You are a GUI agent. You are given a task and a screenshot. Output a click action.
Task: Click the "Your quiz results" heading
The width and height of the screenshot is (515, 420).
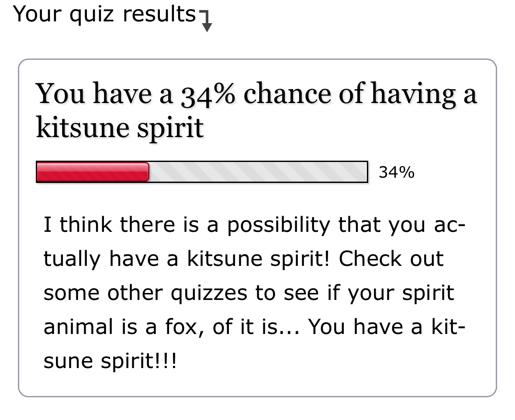coord(104,15)
